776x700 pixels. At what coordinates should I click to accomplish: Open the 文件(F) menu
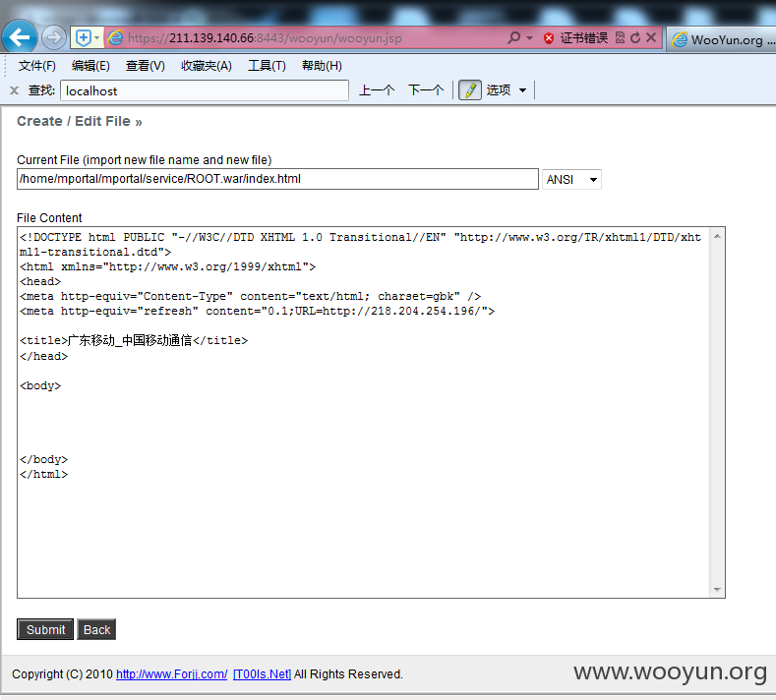(36, 66)
